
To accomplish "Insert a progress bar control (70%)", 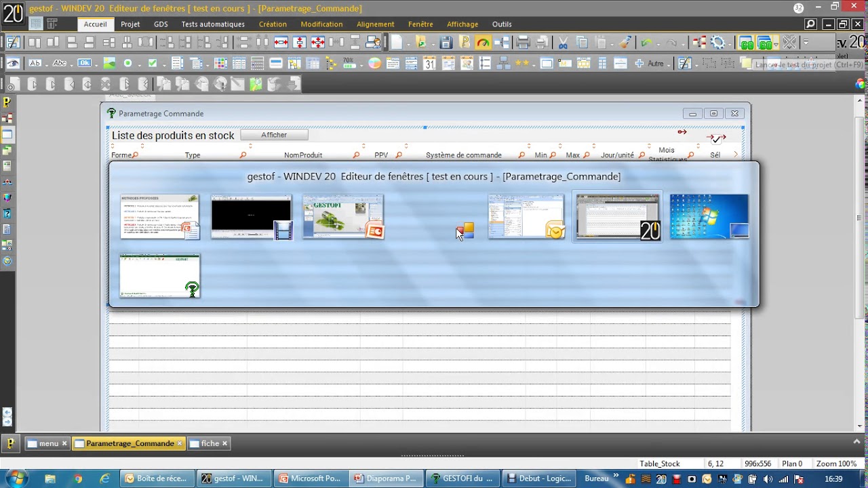I will pos(349,63).
